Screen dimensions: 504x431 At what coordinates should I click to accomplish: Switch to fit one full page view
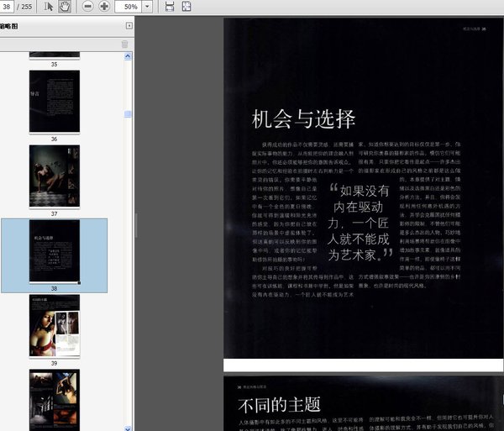click(187, 6)
